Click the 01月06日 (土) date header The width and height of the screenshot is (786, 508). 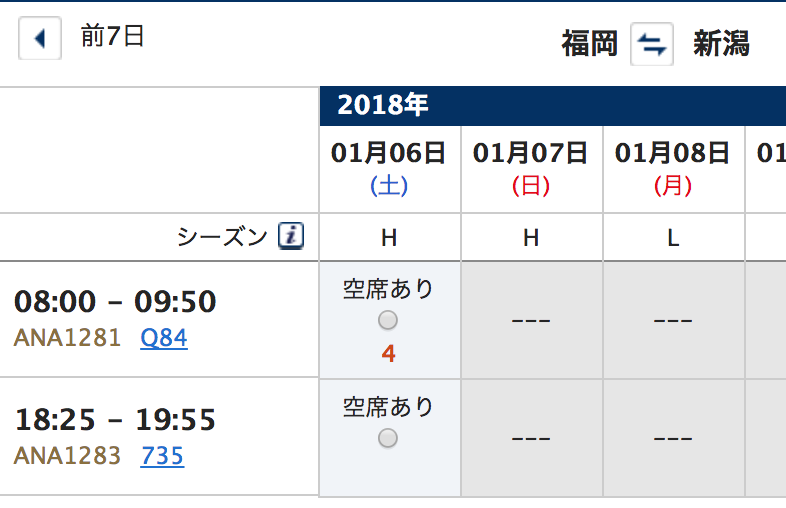tap(389, 169)
